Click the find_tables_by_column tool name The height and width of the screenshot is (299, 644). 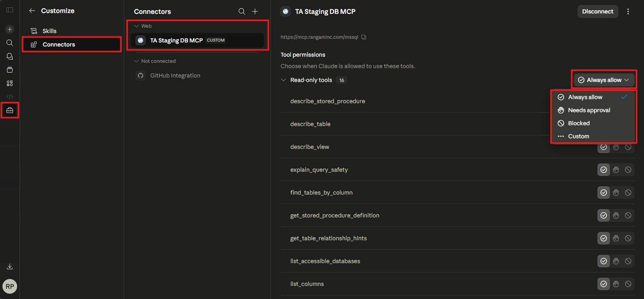pyautogui.click(x=321, y=193)
